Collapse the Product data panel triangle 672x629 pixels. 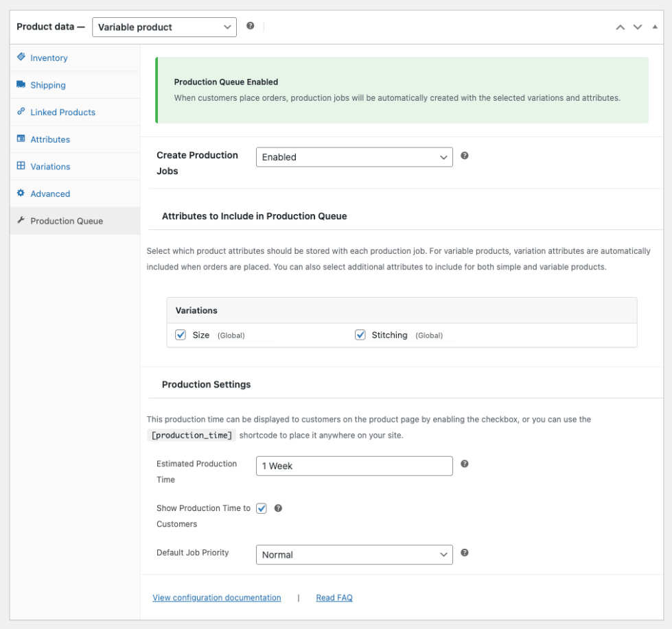click(655, 27)
